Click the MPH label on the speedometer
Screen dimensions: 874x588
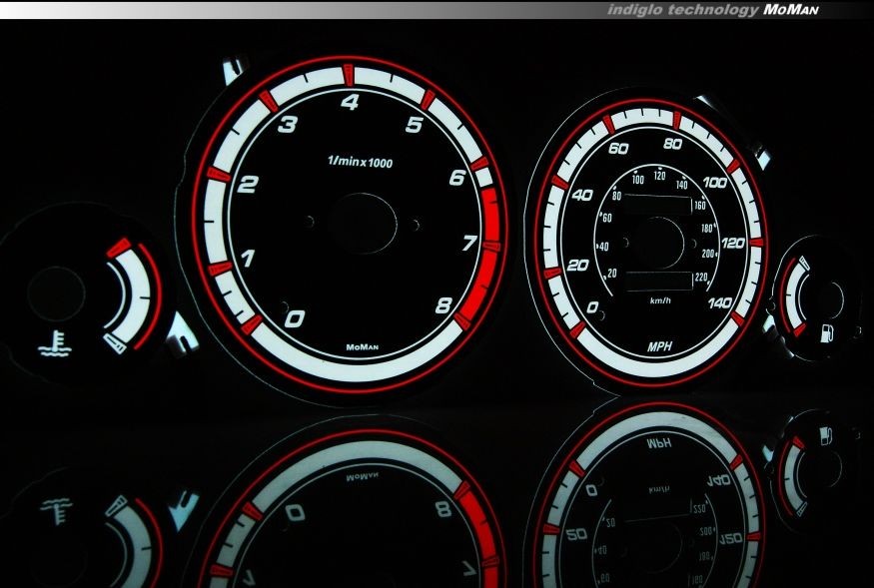[x=659, y=347]
